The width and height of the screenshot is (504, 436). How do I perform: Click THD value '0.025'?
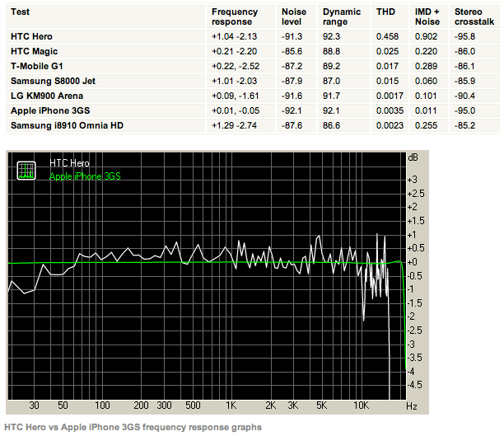pos(387,51)
